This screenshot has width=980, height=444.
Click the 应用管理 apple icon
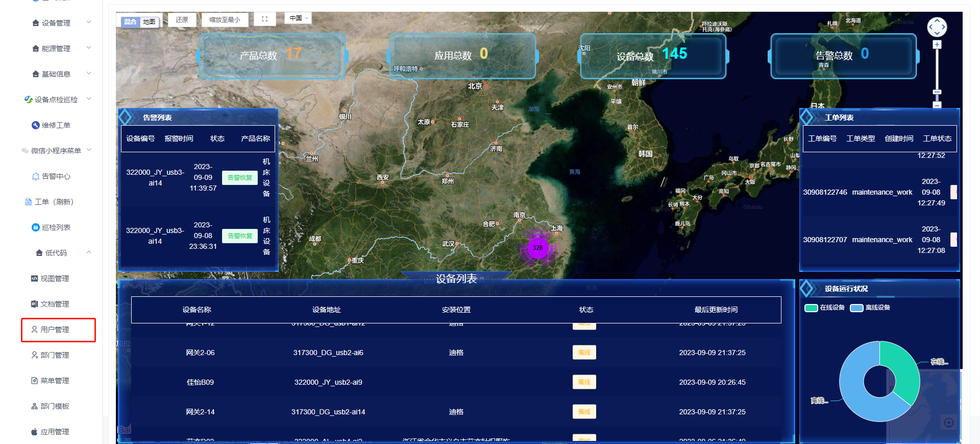click(x=34, y=432)
